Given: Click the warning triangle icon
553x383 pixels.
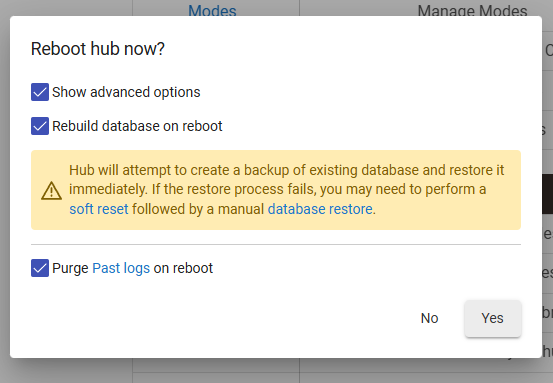Looking at the screenshot, I should 51,190.
